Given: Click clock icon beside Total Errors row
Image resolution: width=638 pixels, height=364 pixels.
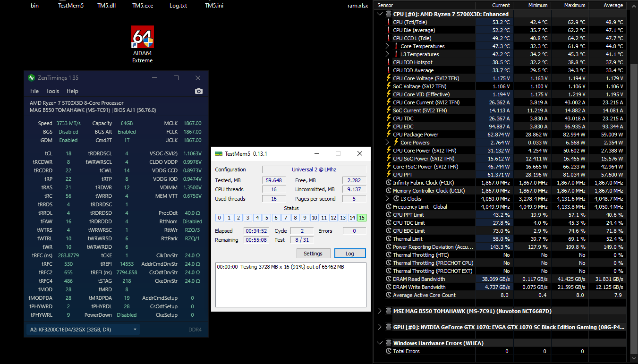Looking at the screenshot, I should tap(389, 351).
